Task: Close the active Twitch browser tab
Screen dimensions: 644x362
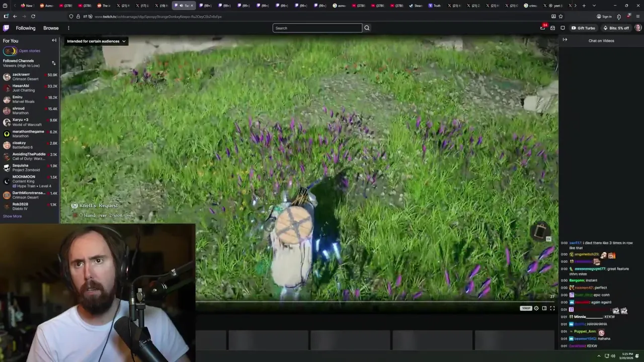Action: coord(192,6)
